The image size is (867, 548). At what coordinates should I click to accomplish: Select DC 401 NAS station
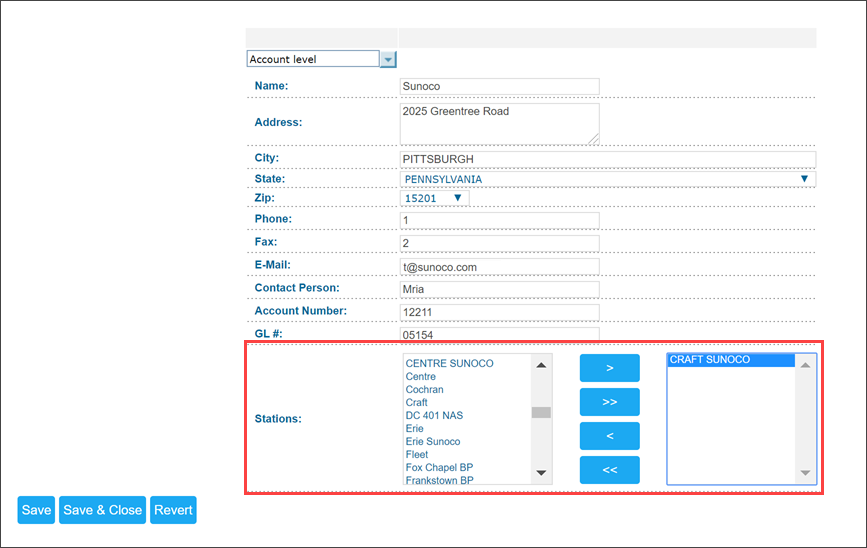[435, 415]
